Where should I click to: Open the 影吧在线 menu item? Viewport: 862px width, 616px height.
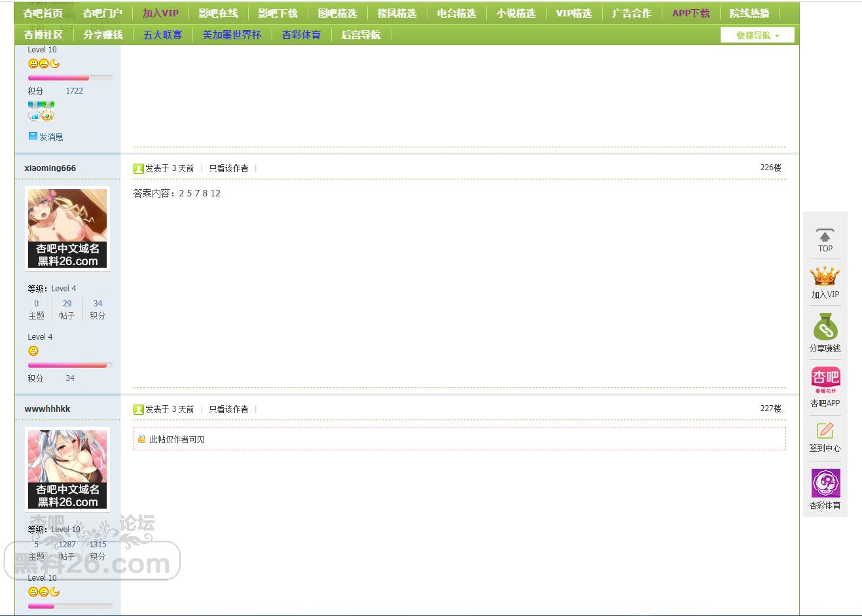coord(218,13)
